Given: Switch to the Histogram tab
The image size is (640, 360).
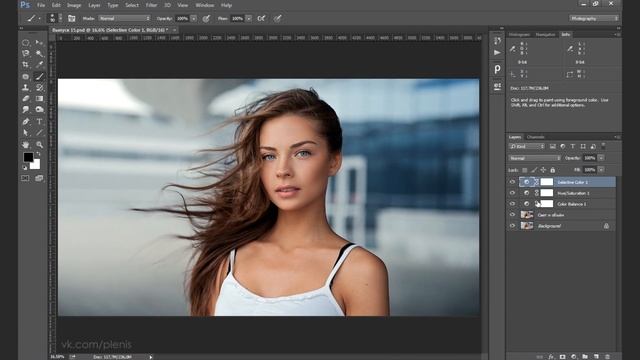Looking at the screenshot, I should (x=519, y=35).
